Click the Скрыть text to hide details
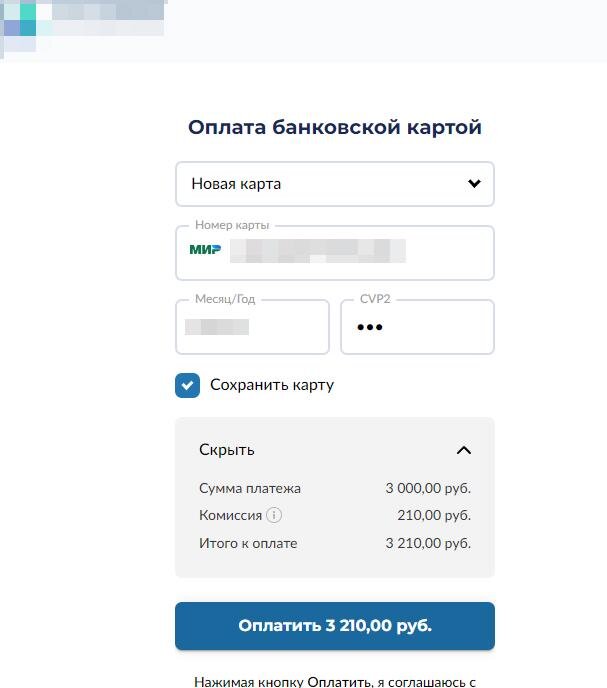Viewport: 607px width, 688px height. tap(227, 450)
